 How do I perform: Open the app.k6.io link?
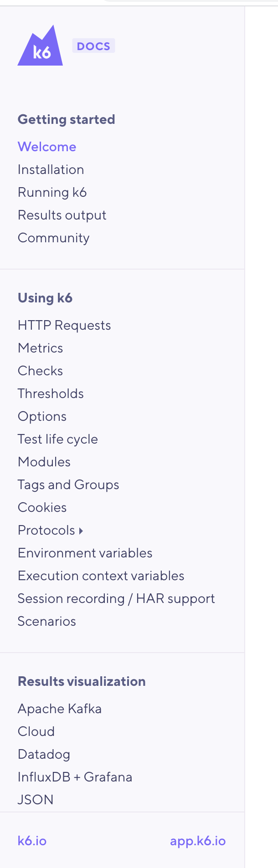[x=198, y=840]
